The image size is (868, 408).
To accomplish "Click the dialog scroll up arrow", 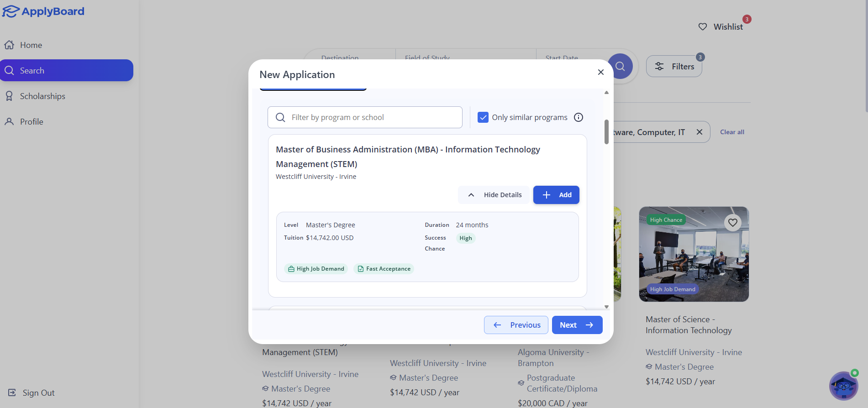I will (x=606, y=93).
